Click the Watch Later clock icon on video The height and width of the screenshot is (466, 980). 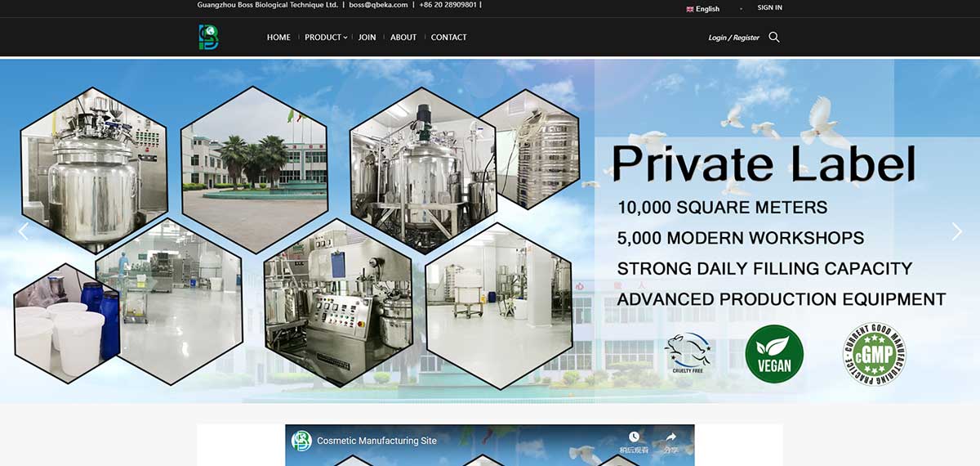(x=634, y=437)
